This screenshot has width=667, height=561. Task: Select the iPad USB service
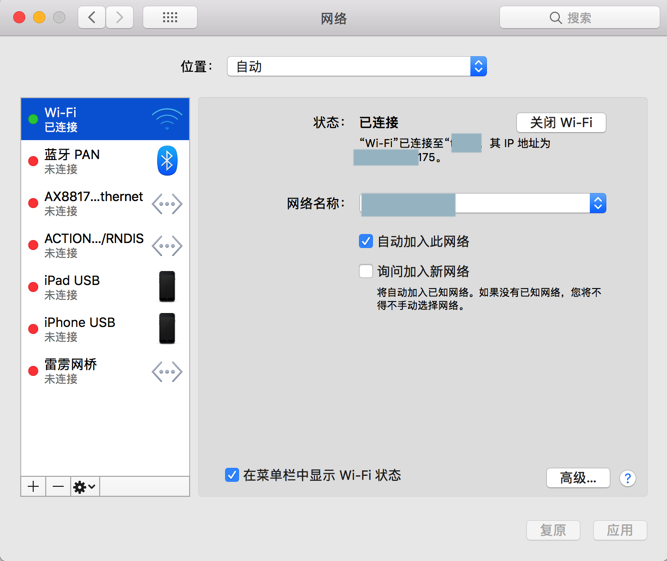(x=105, y=287)
